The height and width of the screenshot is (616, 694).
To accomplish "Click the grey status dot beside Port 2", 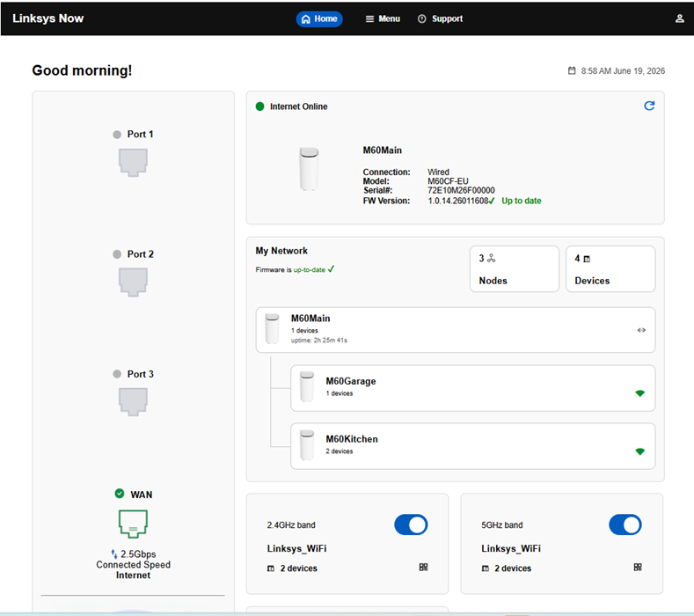I will click(x=117, y=254).
